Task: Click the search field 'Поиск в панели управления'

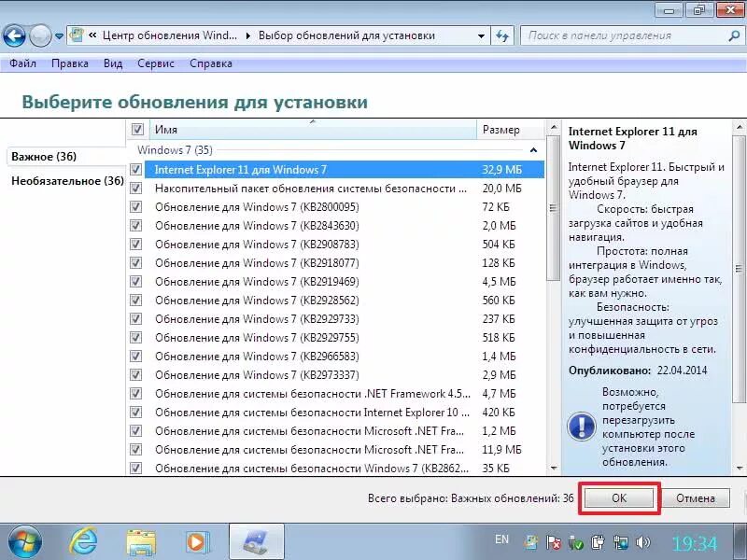Action: tap(624, 35)
